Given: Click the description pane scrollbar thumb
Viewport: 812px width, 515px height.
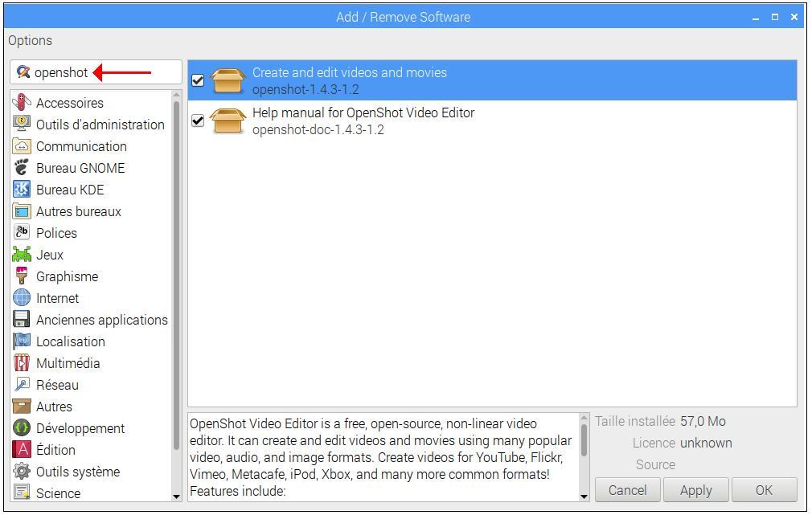Looking at the screenshot, I should [584, 440].
